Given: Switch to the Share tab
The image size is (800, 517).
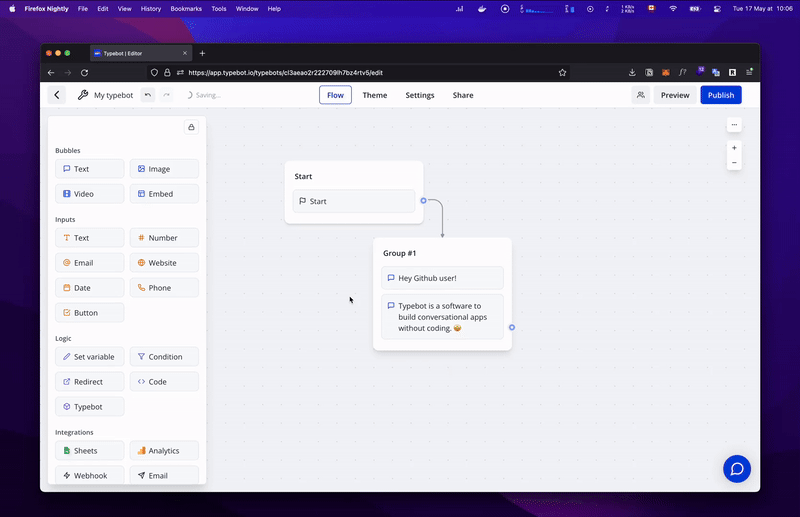Looking at the screenshot, I should coord(463,95).
